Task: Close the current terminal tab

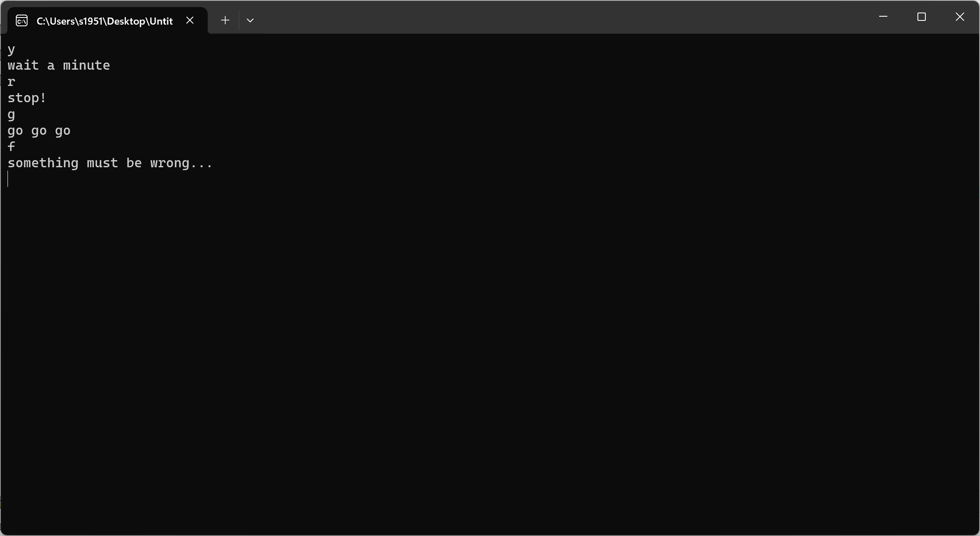Action: [x=190, y=20]
